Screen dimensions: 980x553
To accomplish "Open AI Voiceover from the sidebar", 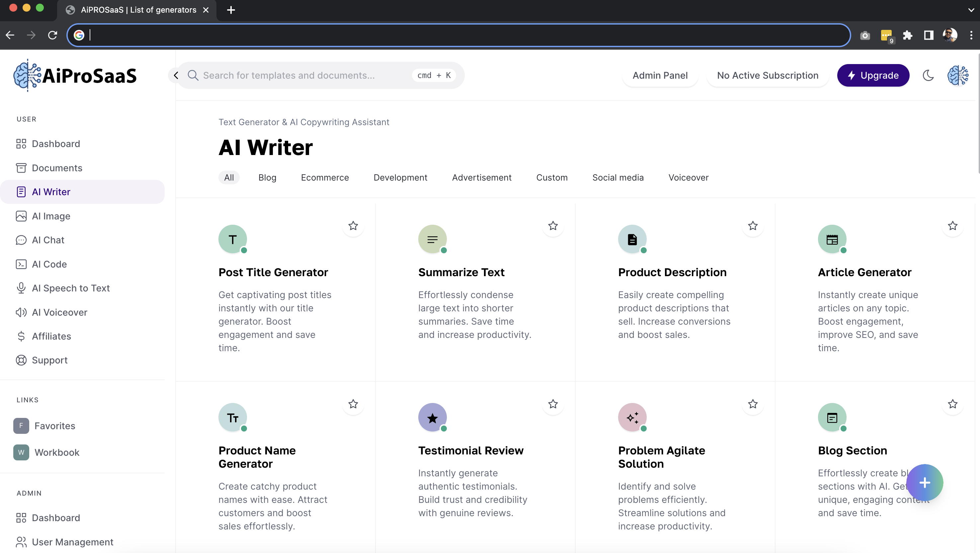I will [x=59, y=312].
